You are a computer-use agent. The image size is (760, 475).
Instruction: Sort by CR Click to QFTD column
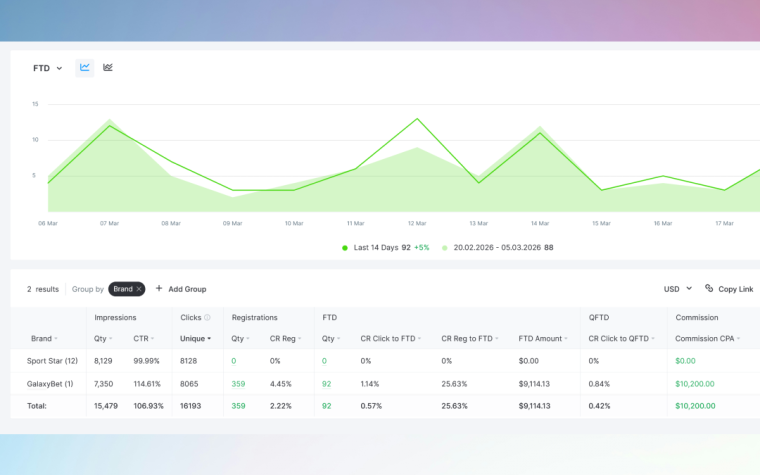coord(621,338)
